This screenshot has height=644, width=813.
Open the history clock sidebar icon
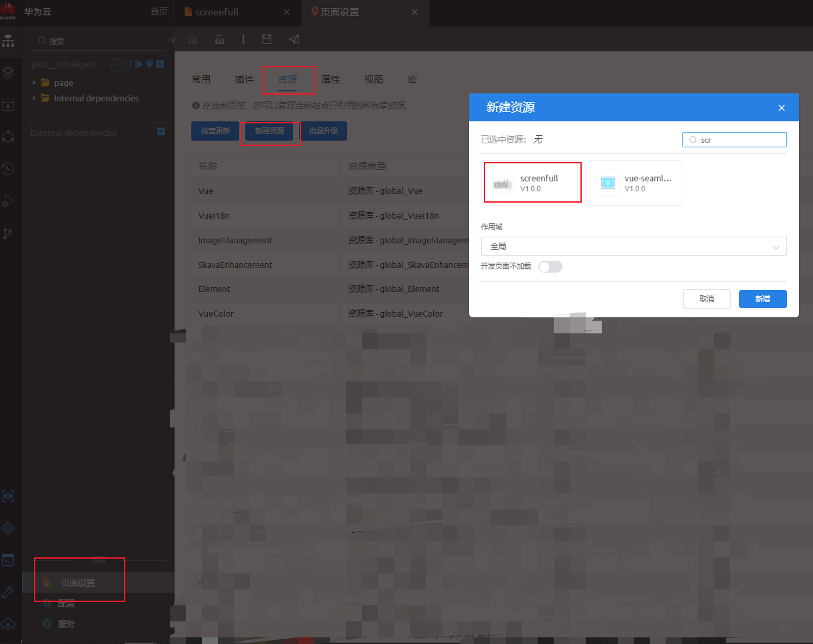[x=8, y=169]
